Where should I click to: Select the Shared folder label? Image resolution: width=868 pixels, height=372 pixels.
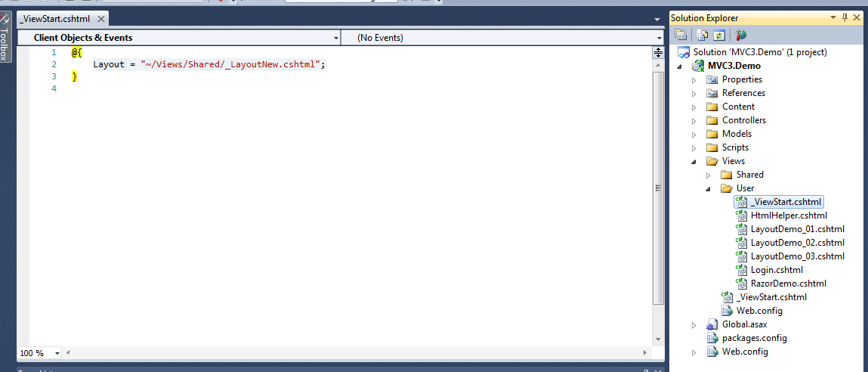point(749,175)
